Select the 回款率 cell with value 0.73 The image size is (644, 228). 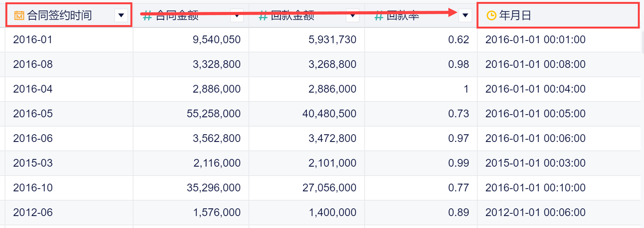[x=458, y=114]
